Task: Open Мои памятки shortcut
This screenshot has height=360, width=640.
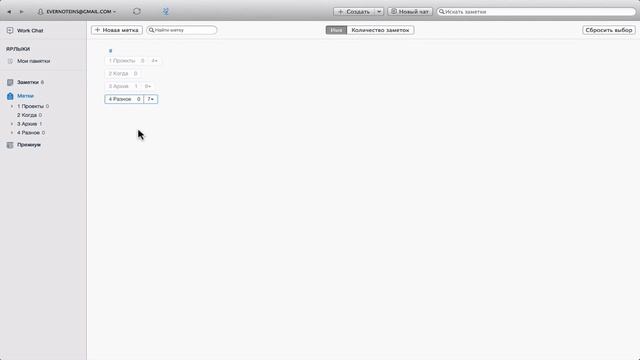Action: coord(33,61)
